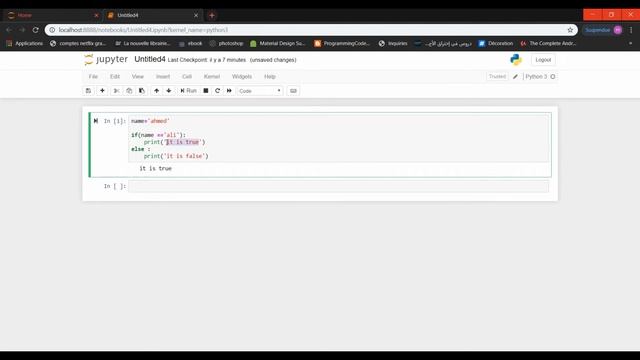Open the cell type dropdown showing Code
Image resolution: width=640 pixels, height=360 pixels.
click(x=260, y=91)
